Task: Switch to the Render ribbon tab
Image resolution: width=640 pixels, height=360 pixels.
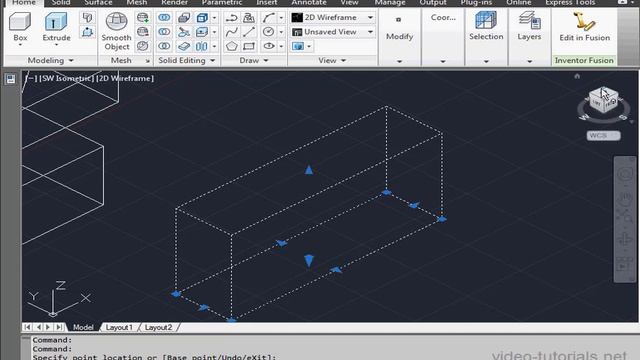Action: tap(174, 3)
